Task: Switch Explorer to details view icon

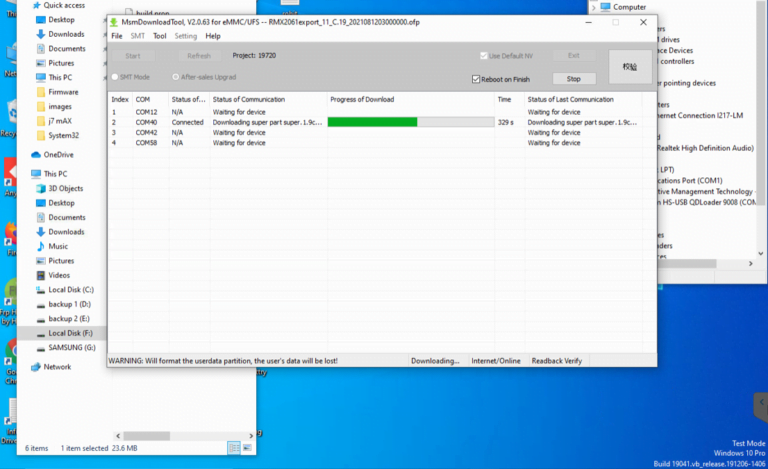Action: pyautogui.click(x=234, y=447)
